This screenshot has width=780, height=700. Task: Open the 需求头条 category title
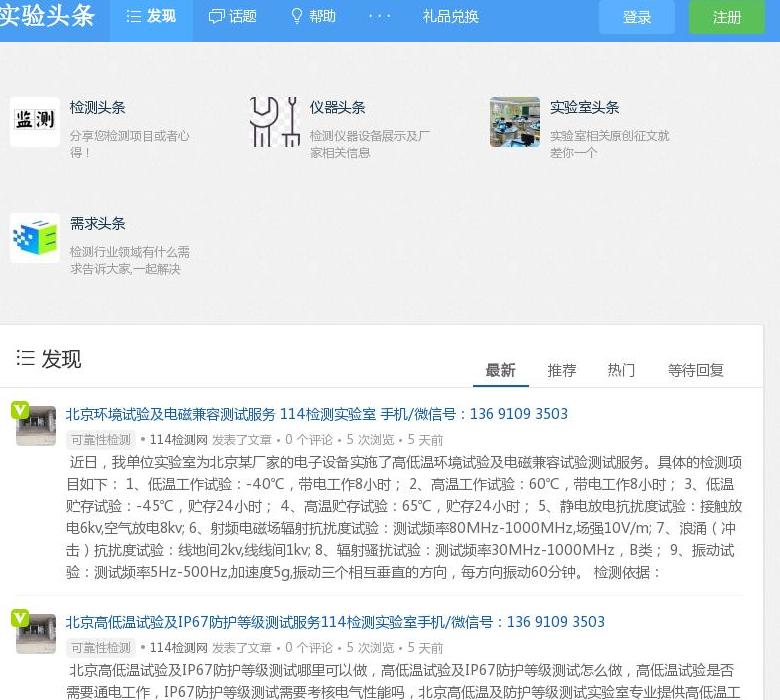tap(98, 223)
